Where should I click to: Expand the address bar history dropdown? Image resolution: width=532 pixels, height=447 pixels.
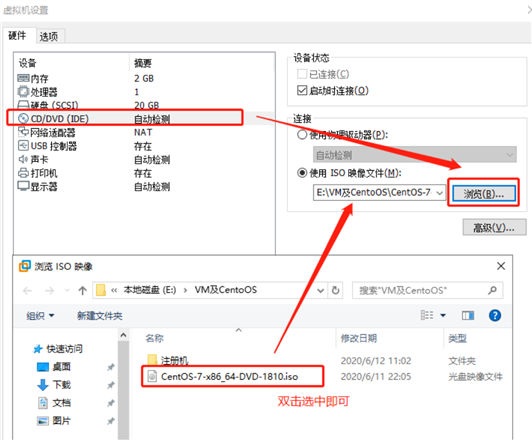pyautogui.click(x=320, y=291)
